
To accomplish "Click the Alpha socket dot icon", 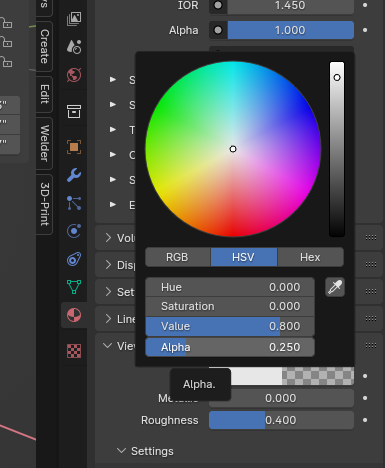I will 218,30.
